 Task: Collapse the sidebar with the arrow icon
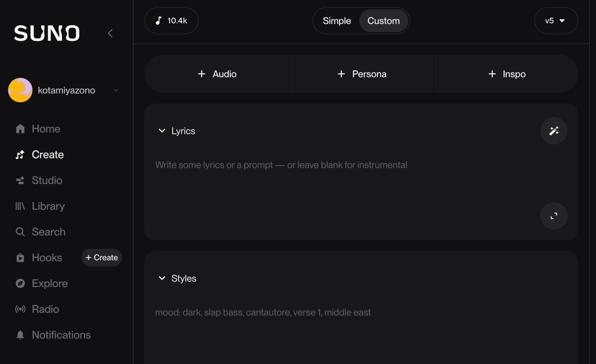110,33
